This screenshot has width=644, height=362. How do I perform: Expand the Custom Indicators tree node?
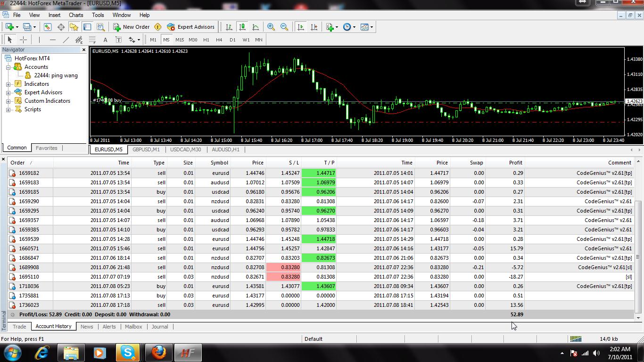tap(8, 101)
